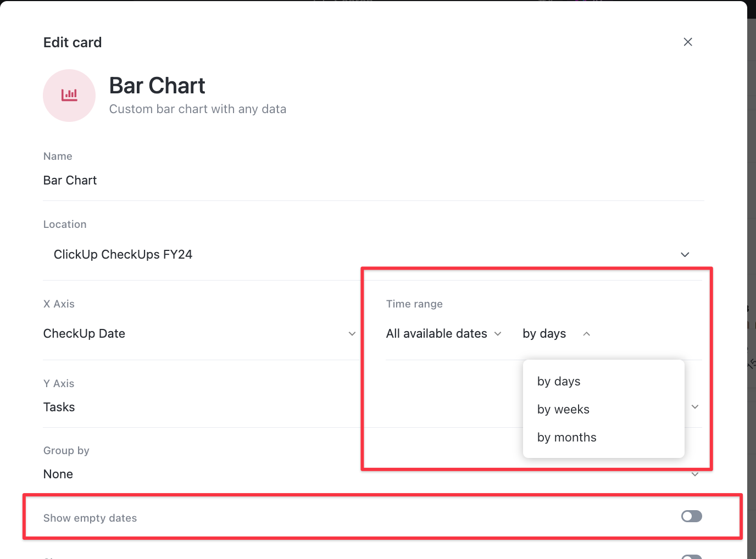Viewport: 756px width, 559px height.
Task: Click the chevron arrow in the Group by row
Action: pos(695,474)
